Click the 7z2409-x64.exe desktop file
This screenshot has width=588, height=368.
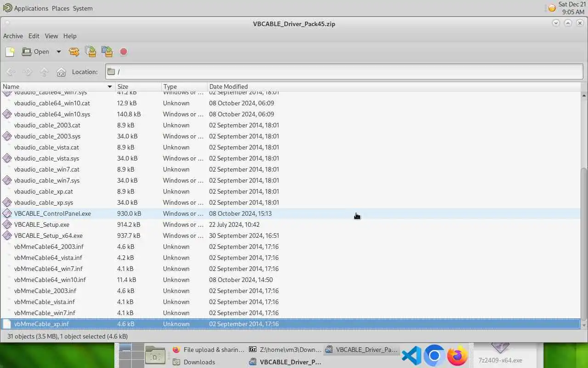point(500,355)
